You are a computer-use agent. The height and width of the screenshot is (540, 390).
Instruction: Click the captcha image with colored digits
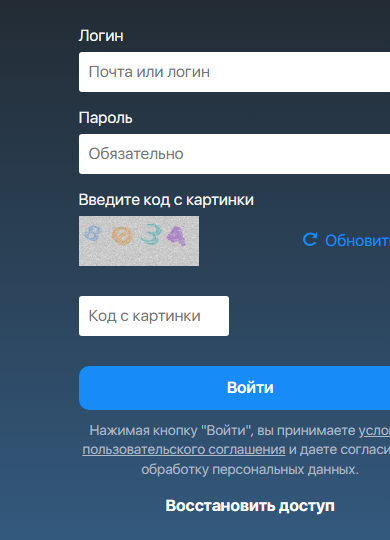[x=139, y=241]
